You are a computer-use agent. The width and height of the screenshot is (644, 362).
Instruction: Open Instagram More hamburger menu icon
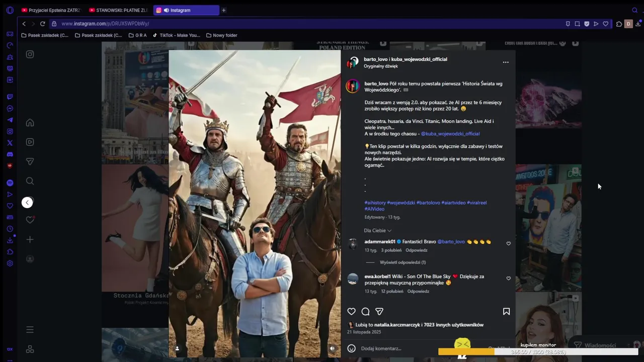pyautogui.click(x=30, y=330)
